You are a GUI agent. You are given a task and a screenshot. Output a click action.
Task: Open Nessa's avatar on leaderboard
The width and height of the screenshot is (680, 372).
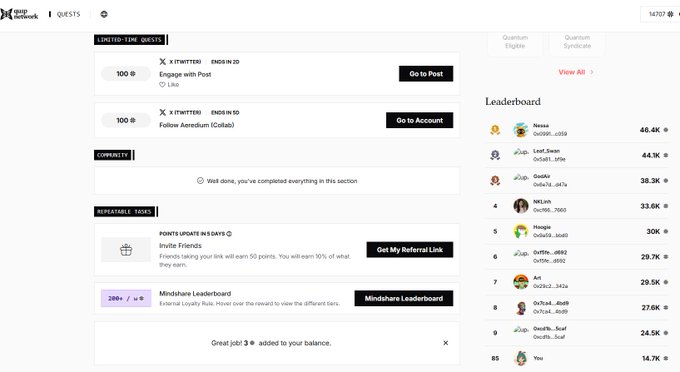[520, 130]
